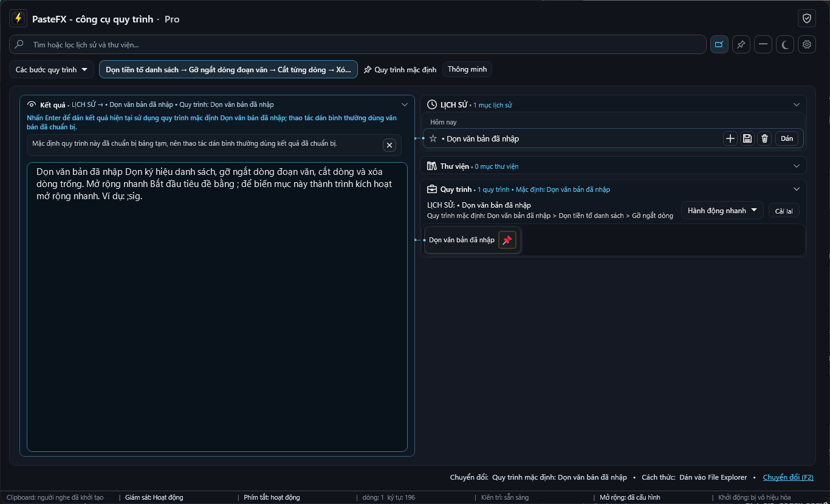Collapse the Quy trình section chevron
This screenshot has width=830, height=504.
click(797, 189)
